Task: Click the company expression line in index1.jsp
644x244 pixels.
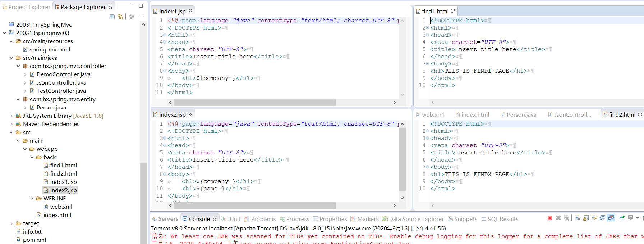Action: pyautogui.click(x=214, y=78)
